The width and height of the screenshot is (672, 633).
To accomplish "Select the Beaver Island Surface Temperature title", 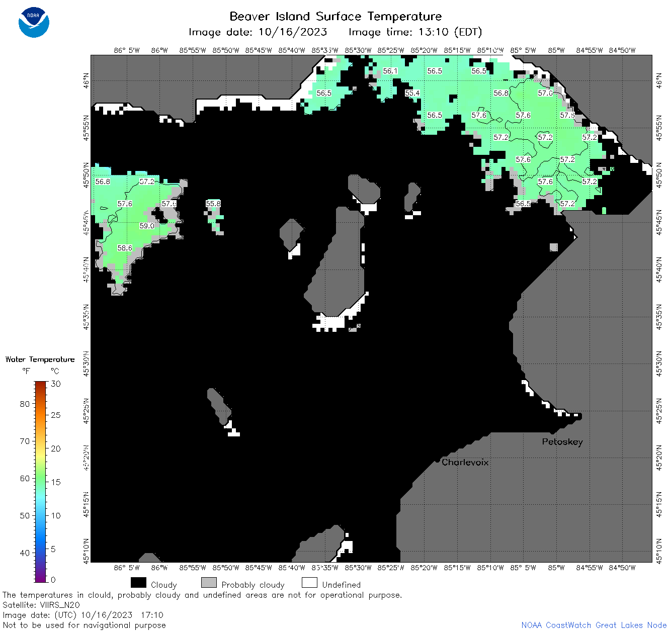I will click(335, 16).
